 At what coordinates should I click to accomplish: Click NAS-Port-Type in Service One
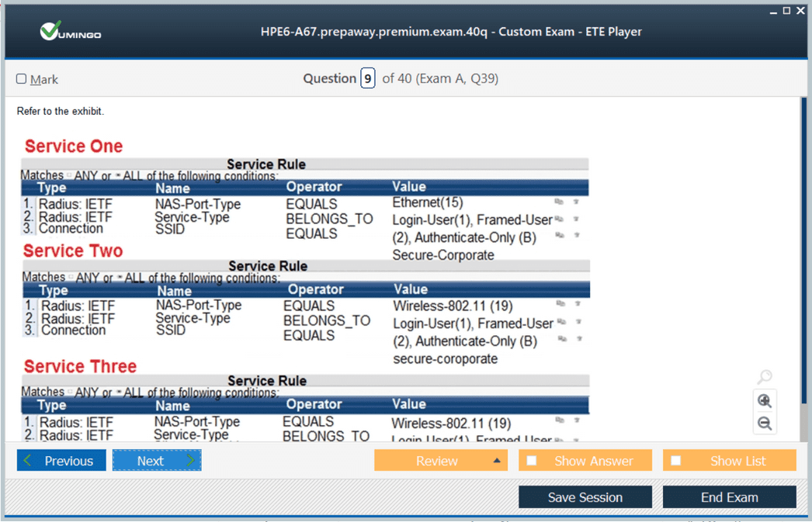click(198, 204)
